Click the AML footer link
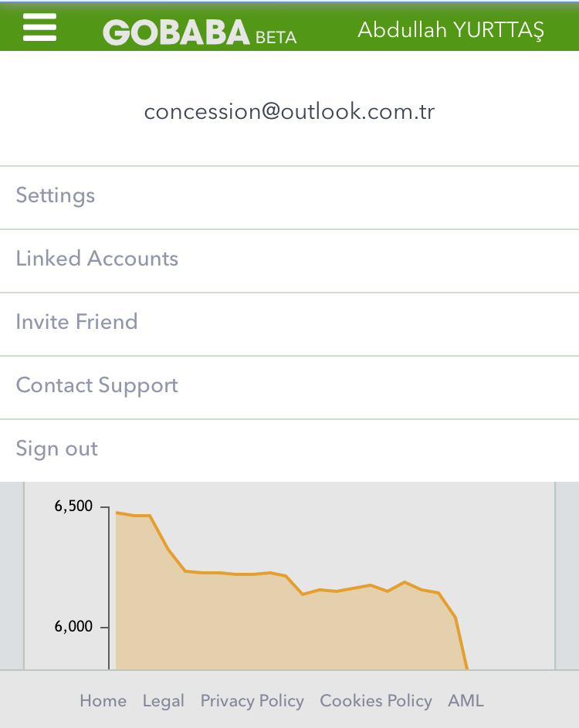579x728 pixels. point(466,701)
